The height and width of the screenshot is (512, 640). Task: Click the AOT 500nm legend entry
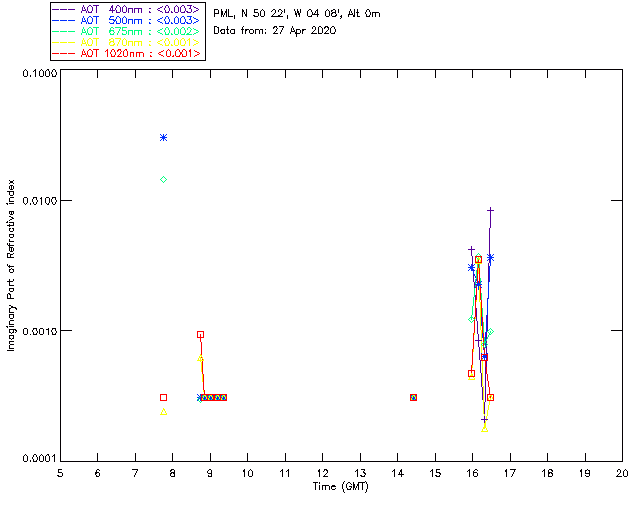(x=126, y=20)
